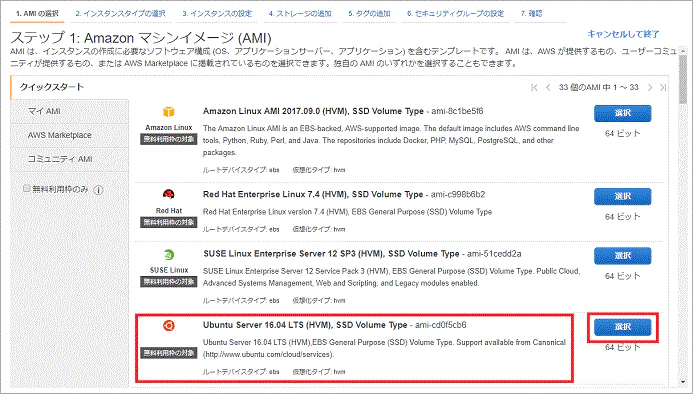Click the 無料利用枠の対象 badge under Ubuntu logo
Viewport: 693px width, 394px height.
pyautogui.click(x=168, y=353)
